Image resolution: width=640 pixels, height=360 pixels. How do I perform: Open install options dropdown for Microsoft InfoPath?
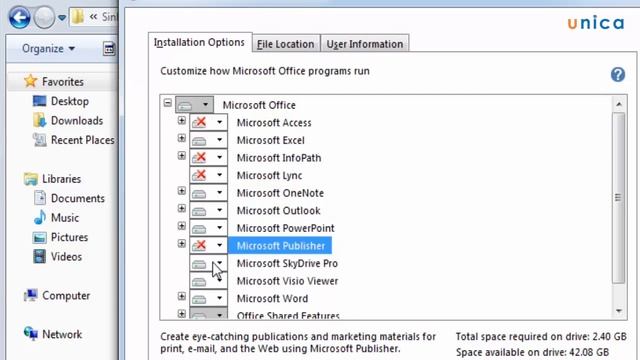(208, 158)
